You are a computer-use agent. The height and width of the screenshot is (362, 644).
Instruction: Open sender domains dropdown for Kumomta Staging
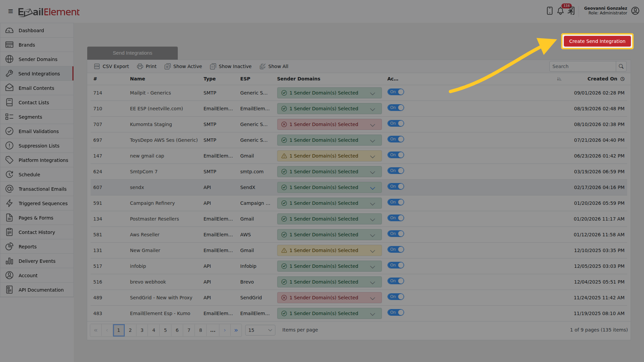coord(329,124)
